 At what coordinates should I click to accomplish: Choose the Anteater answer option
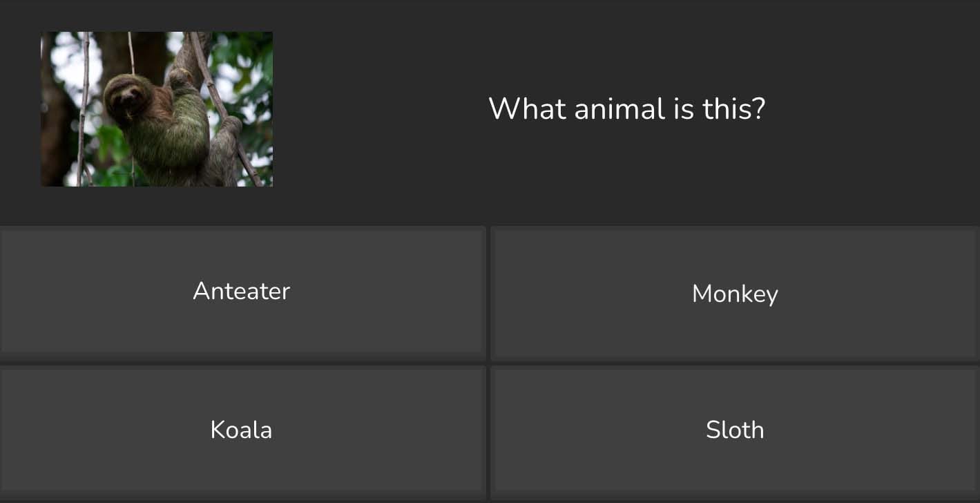point(242,290)
